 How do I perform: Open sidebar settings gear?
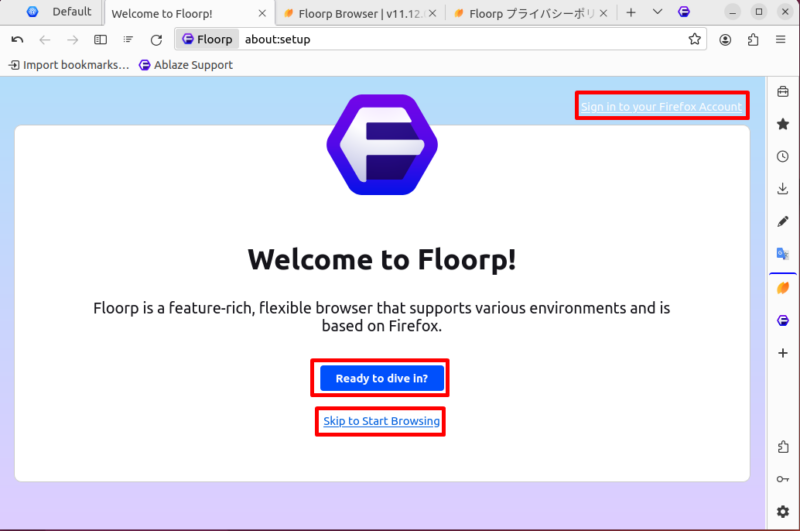click(783, 512)
